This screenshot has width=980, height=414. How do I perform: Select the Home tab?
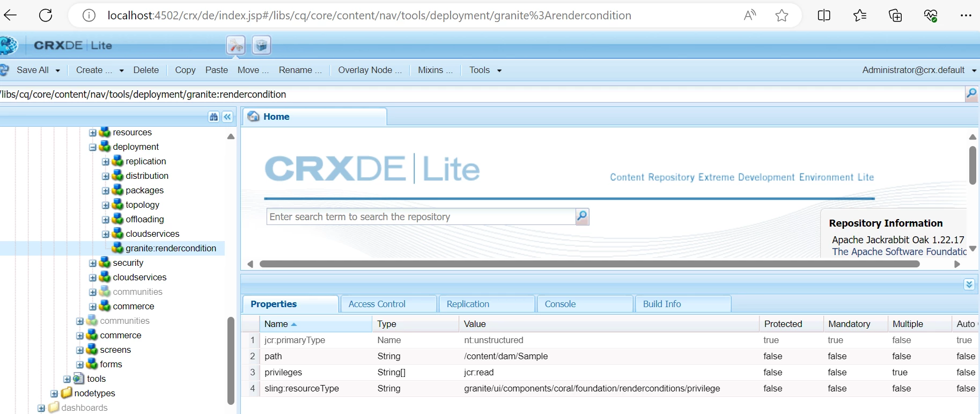tap(315, 117)
